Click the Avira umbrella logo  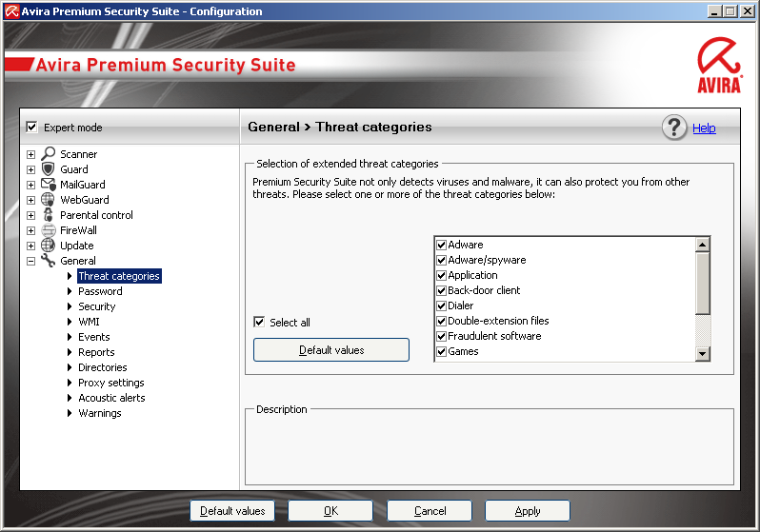[719, 65]
